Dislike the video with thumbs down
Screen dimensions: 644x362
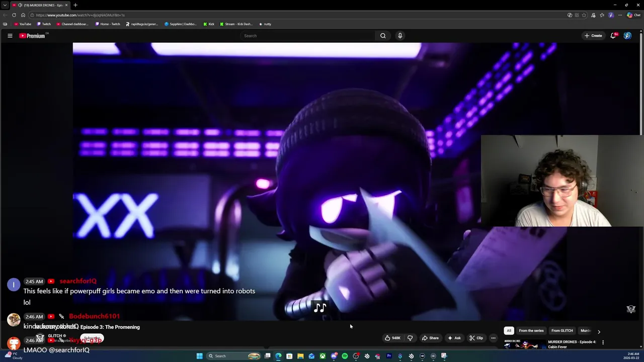point(410,338)
